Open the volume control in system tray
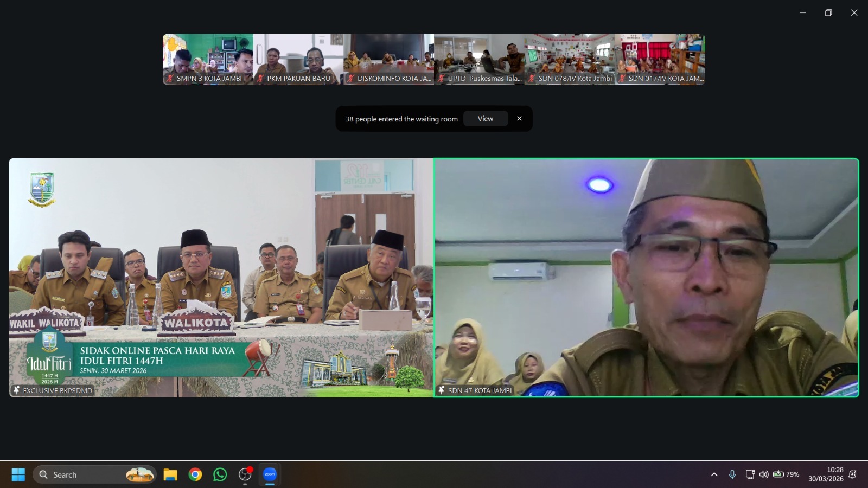This screenshot has height=488, width=868. (x=764, y=474)
